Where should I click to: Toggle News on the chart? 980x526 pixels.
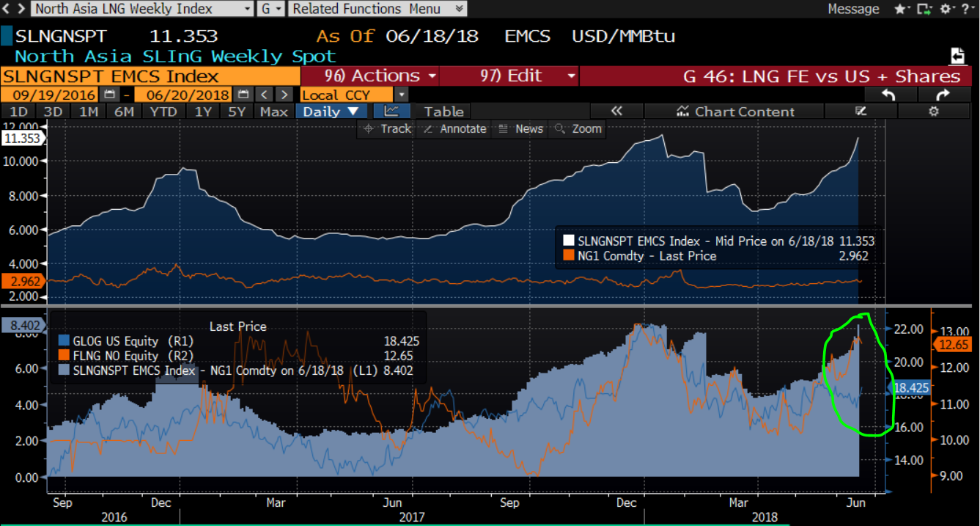tap(521, 128)
